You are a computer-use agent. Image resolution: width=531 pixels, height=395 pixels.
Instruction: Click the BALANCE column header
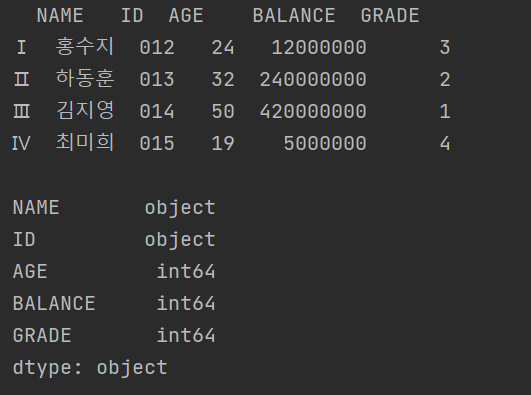[294, 16]
